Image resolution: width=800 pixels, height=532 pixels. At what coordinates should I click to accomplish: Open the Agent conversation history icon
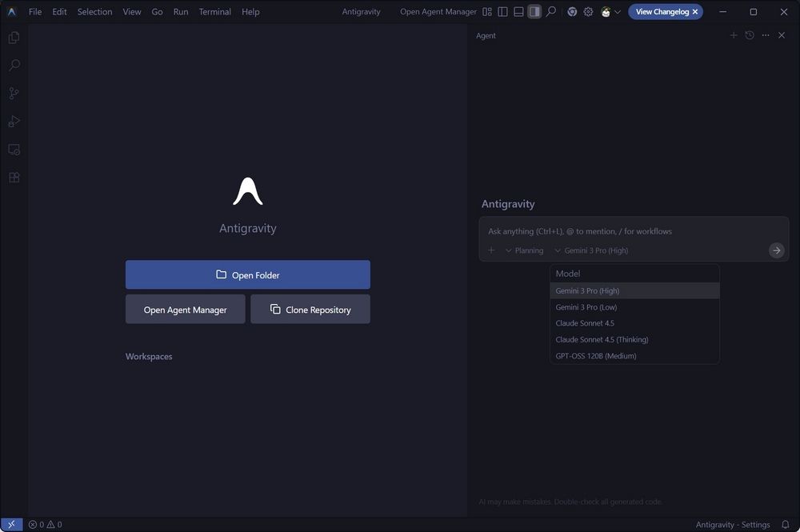750,35
